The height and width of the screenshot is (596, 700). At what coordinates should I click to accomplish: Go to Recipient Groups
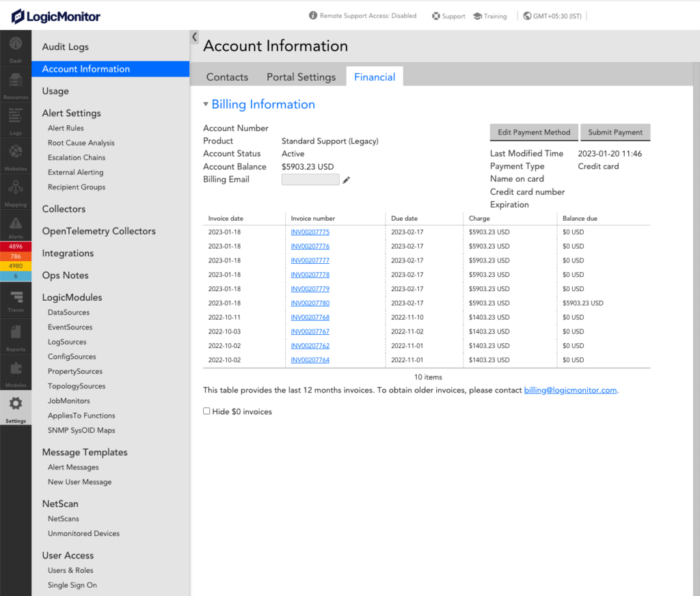point(77,187)
